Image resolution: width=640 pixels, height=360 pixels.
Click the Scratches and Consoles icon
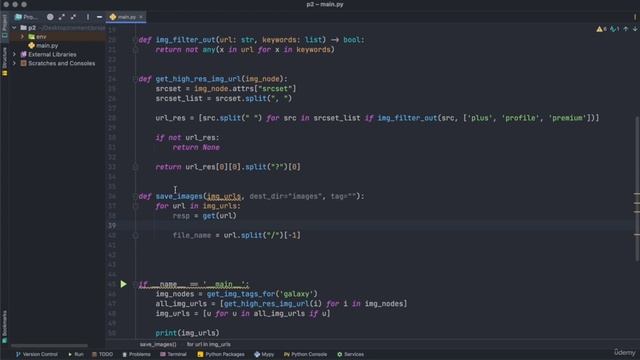tap(24, 63)
